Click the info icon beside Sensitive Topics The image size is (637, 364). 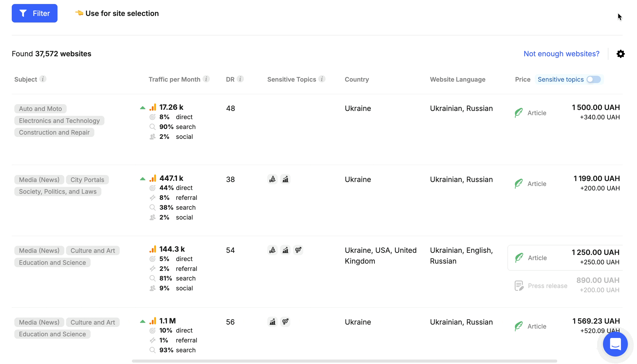(322, 79)
